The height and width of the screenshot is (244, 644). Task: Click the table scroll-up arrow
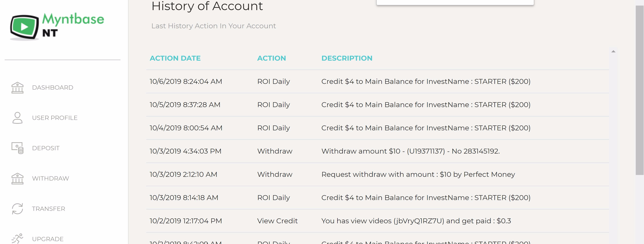(x=613, y=52)
